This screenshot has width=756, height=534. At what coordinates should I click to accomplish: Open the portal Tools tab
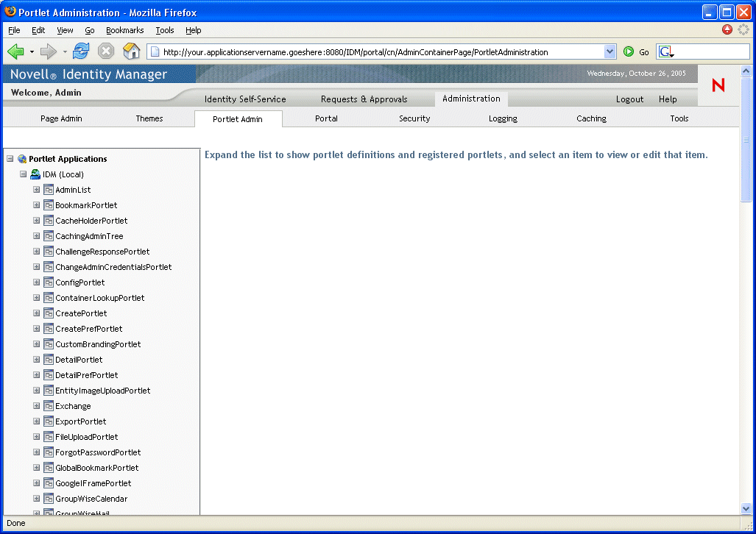click(x=679, y=118)
